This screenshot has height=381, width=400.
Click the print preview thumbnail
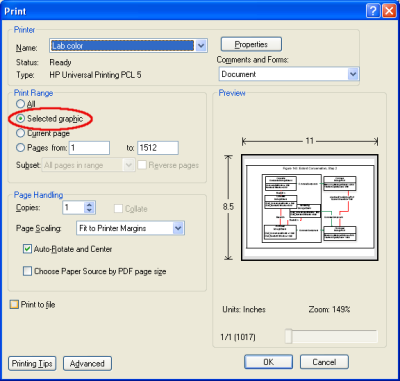pyautogui.click(x=310, y=207)
